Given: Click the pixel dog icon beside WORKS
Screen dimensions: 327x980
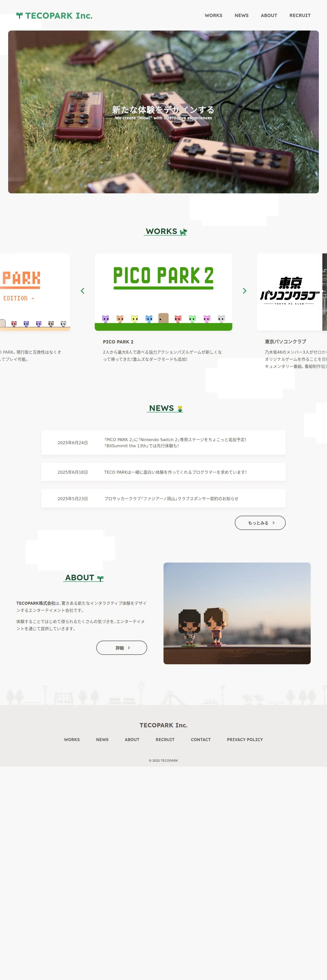Looking at the screenshot, I should (x=183, y=232).
